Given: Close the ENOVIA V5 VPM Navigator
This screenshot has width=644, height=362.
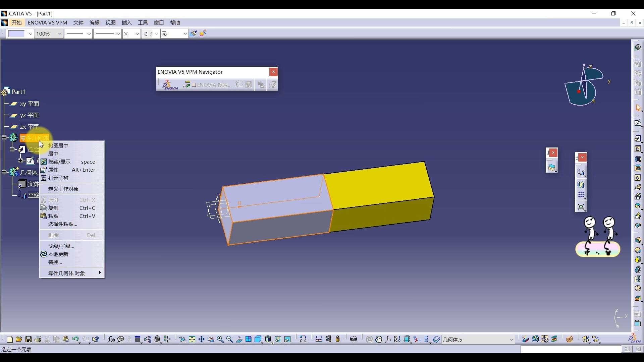Looking at the screenshot, I should (273, 72).
